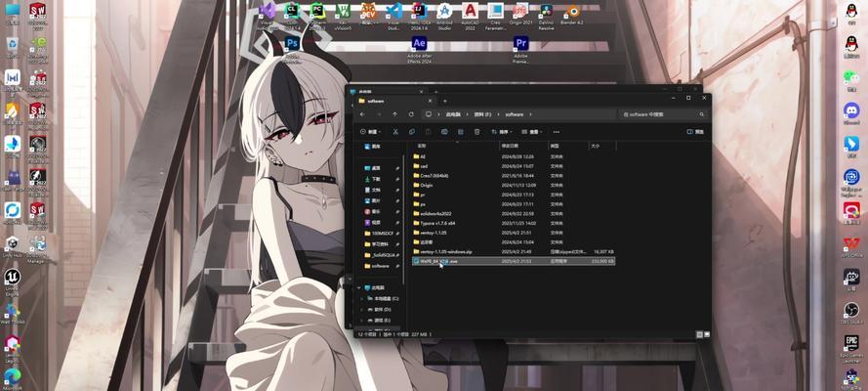Select the Creo7.0(64bit) folder row
The width and height of the screenshot is (868, 391).
point(514,176)
